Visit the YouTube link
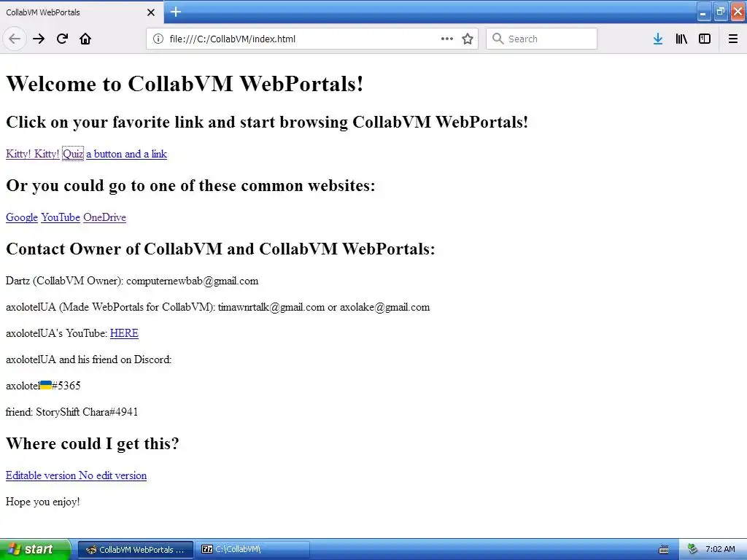Image resolution: width=747 pixels, height=560 pixels. point(61,217)
